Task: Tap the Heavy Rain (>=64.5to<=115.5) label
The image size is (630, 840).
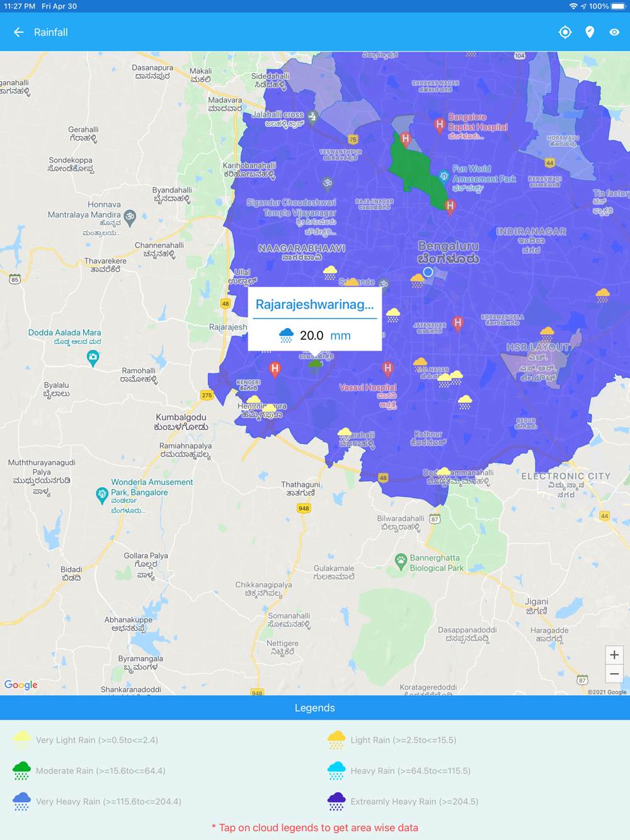Action: [x=411, y=771]
